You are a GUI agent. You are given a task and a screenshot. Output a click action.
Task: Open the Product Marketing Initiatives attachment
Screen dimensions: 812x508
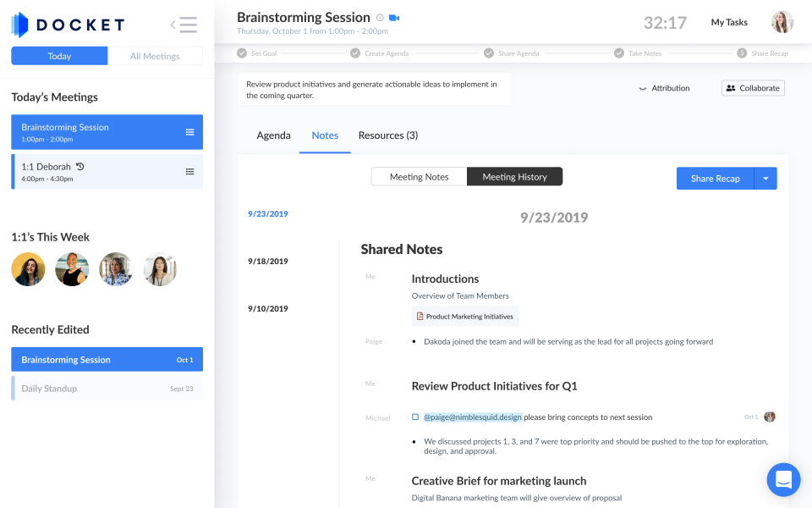tap(464, 315)
